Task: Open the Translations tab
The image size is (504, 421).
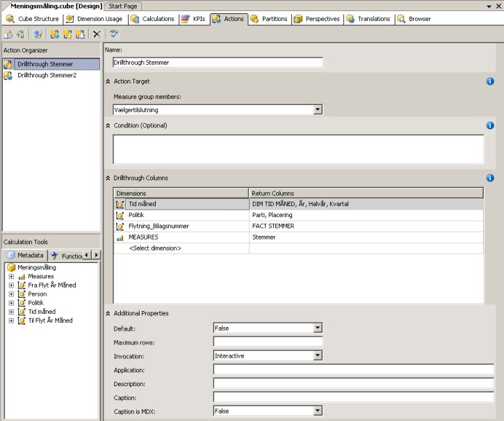Action: pos(368,19)
